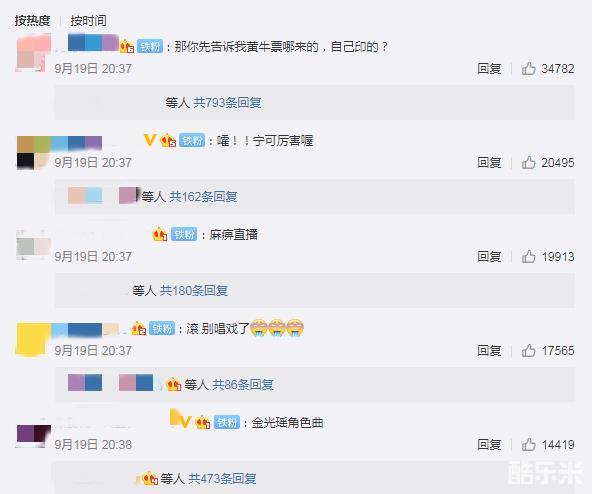Like the comment with 34782 likes

(x=528, y=69)
